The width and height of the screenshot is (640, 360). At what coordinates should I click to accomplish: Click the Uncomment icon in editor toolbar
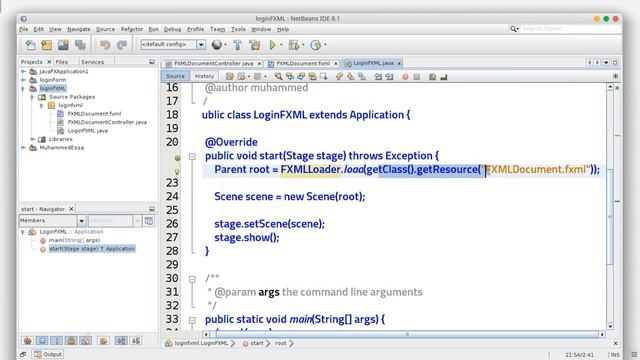click(444, 76)
